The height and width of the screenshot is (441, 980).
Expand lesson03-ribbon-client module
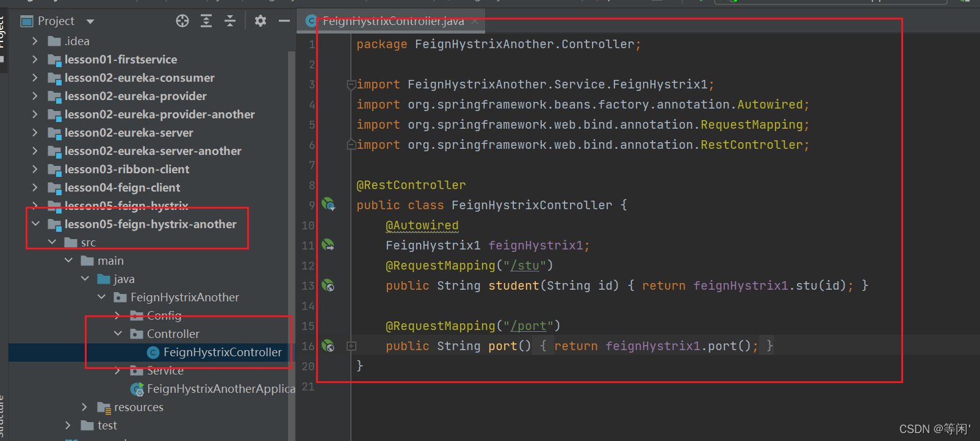[35, 169]
